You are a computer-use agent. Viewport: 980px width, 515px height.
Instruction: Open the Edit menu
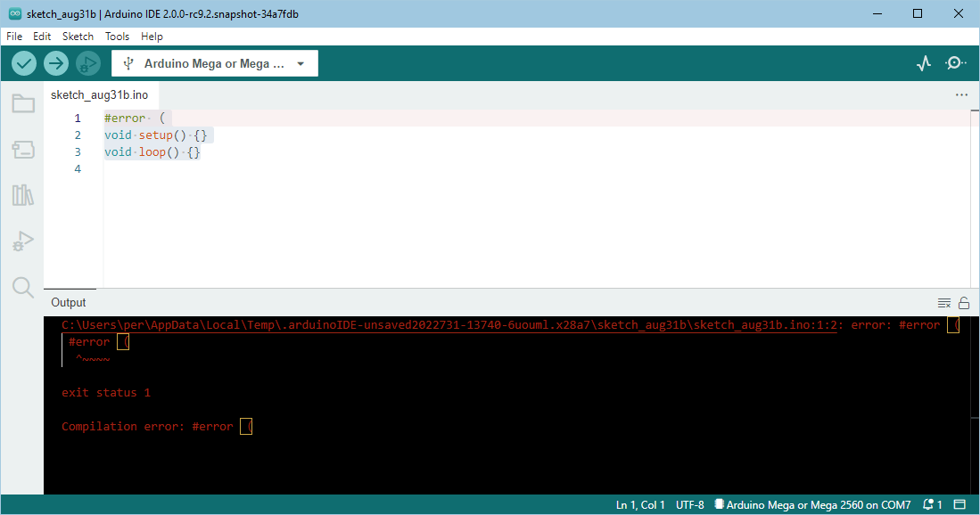coord(42,37)
